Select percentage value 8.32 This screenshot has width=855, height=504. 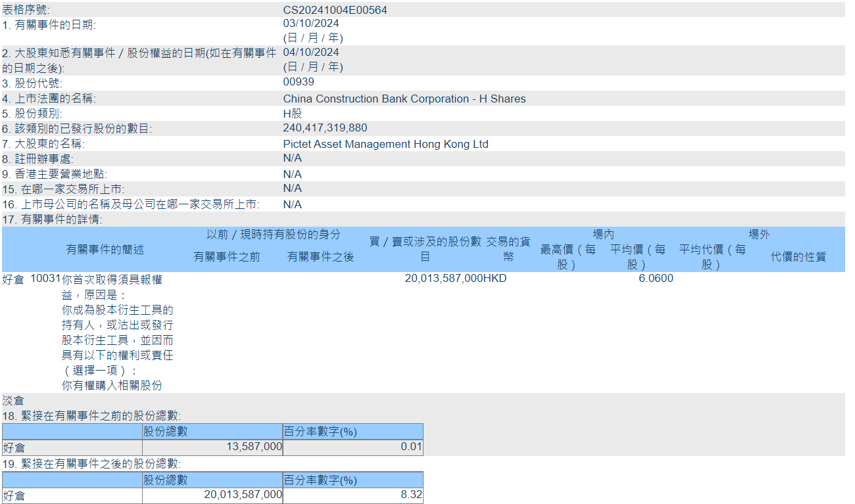412,495
